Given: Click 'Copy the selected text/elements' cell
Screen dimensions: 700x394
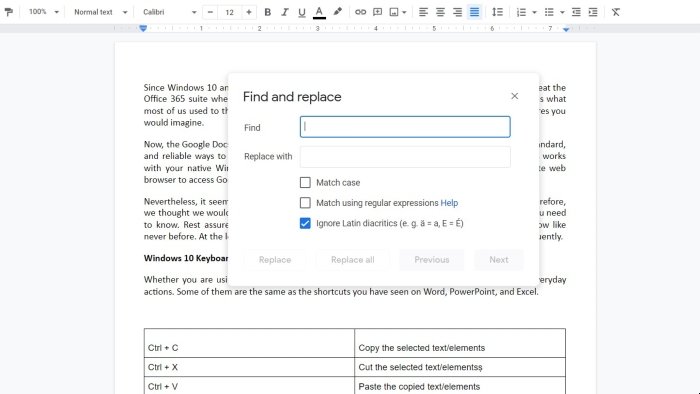Looking at the screenshot, I should point(460,343).
